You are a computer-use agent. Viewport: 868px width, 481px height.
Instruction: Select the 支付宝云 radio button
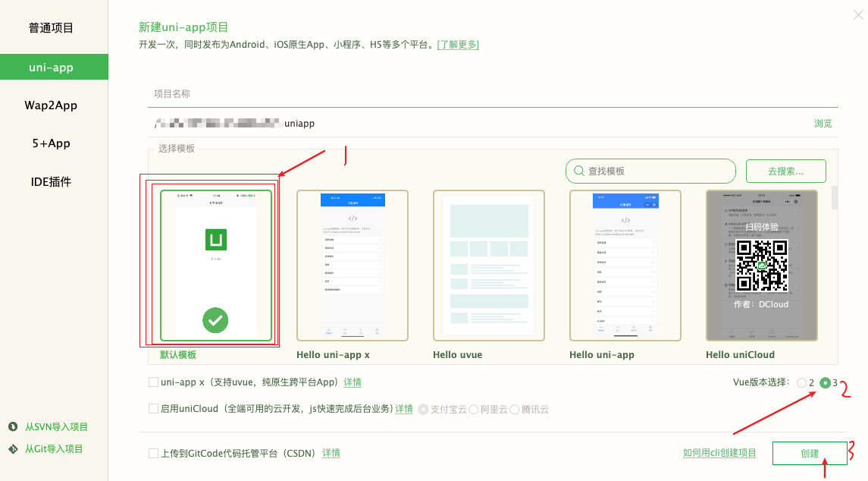click(x=424, y=410)
